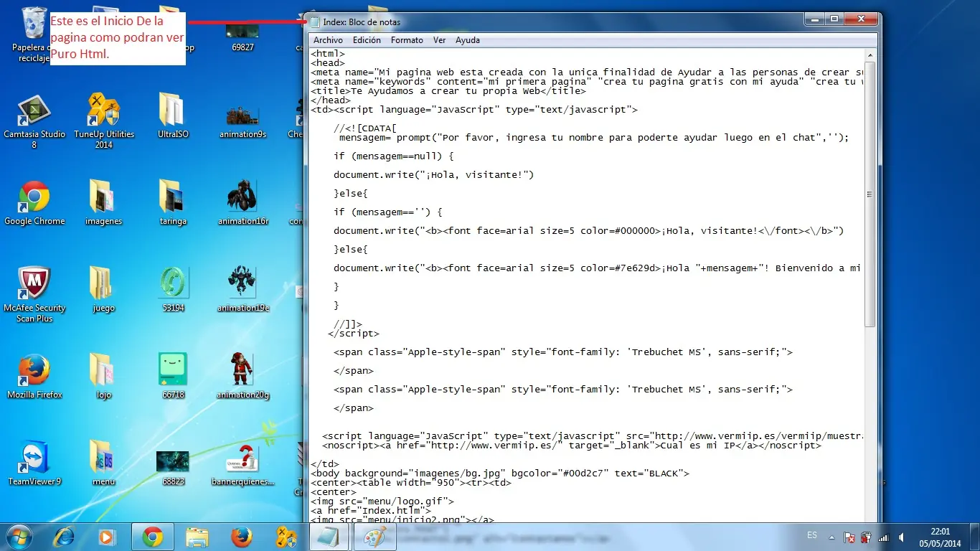This screenshot has width=980, height=551.
Task: Click the "<noscript>" line with Cual es mi IP
Action: [x=571, y=446]
